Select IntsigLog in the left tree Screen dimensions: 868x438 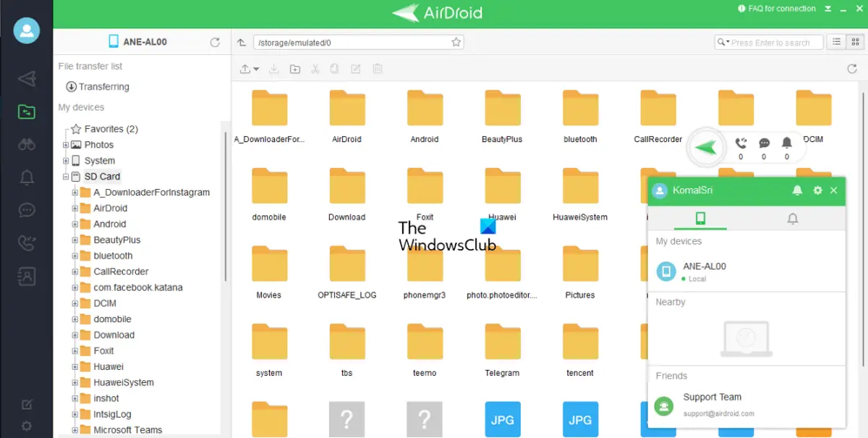(x=112, y=414)
